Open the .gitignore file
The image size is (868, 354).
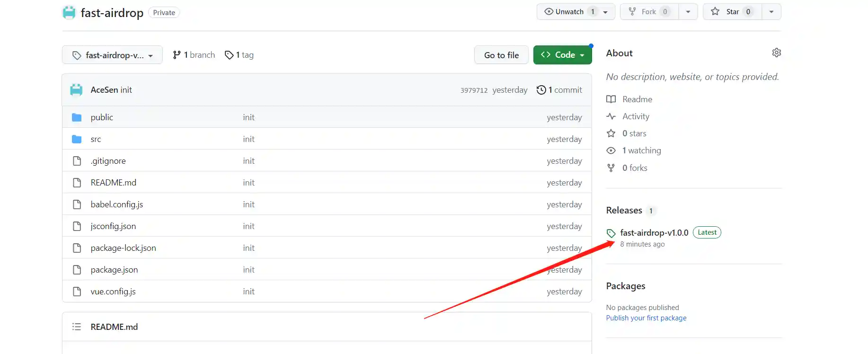point(108,161)
